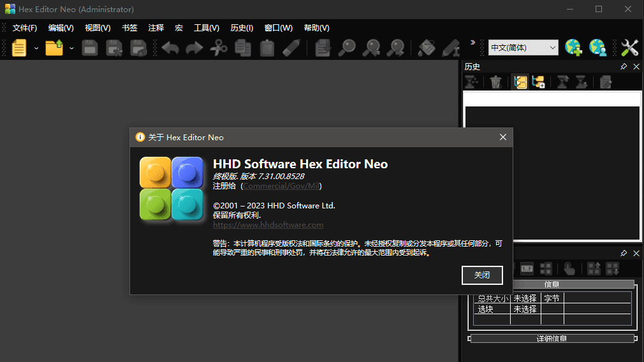Expand the dropdown arrow beside Open File
This screenshot has width=644, height=362.
(x=71, y=48)
